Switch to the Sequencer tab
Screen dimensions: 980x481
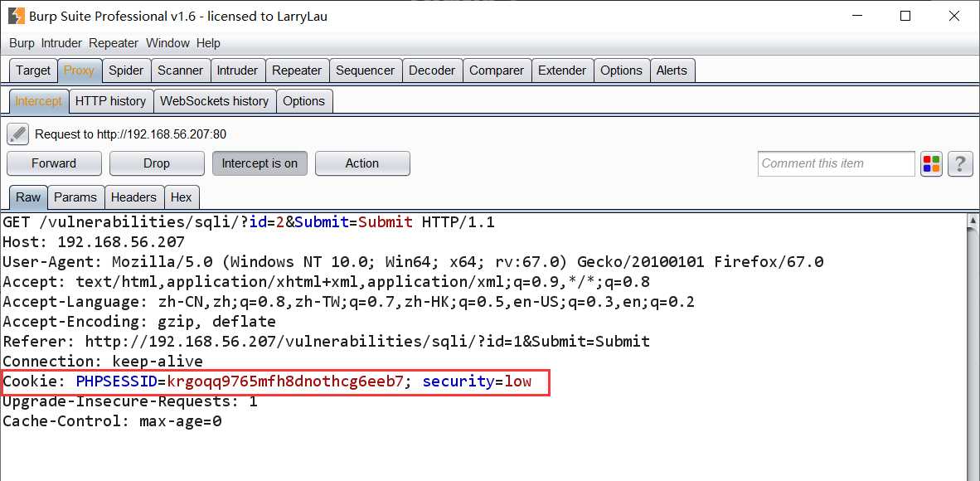365,70
